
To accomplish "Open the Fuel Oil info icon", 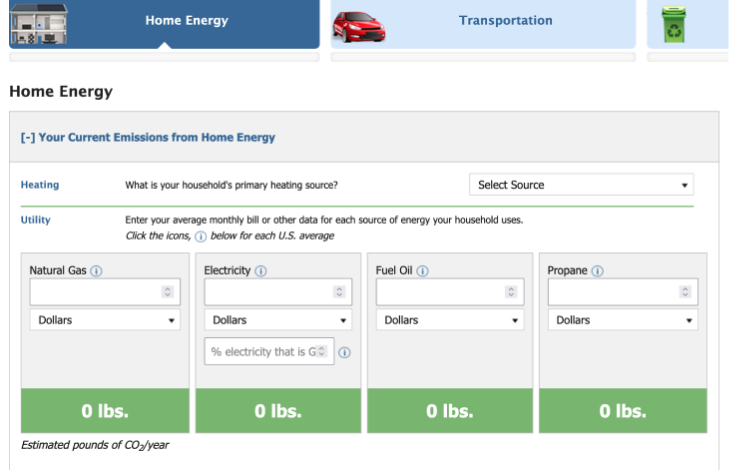I will tap(423, 271).
